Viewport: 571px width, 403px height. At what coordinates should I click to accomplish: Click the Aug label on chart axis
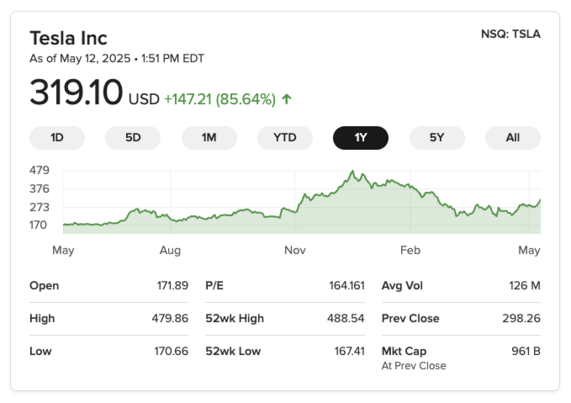click(170, 250)
